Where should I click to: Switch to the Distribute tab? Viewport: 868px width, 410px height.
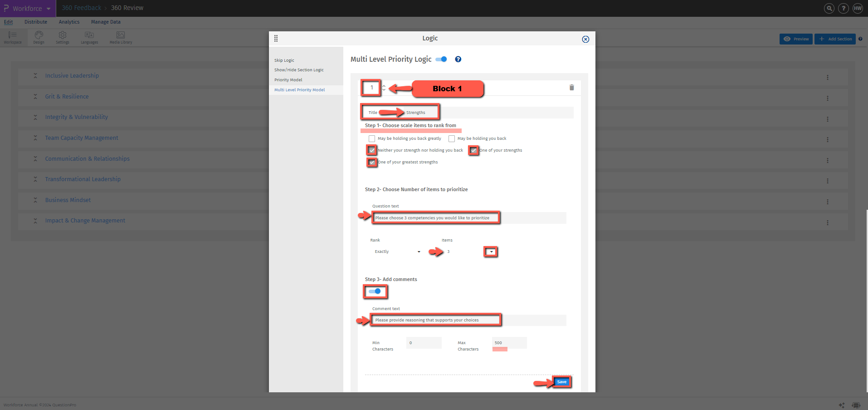[36, 22]
